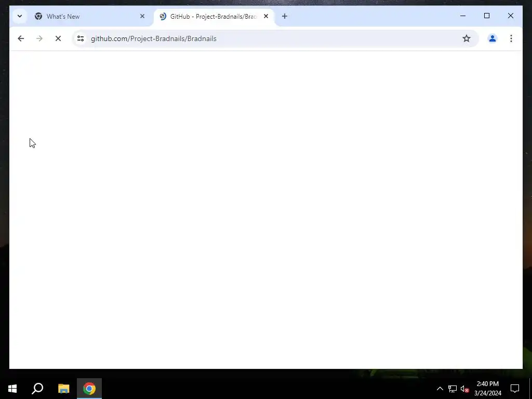Image resolution: width=532 pixels, height=399 pixels.
Task: Open the tab search dropdown arrow
Action: click(x=20, y=16)
